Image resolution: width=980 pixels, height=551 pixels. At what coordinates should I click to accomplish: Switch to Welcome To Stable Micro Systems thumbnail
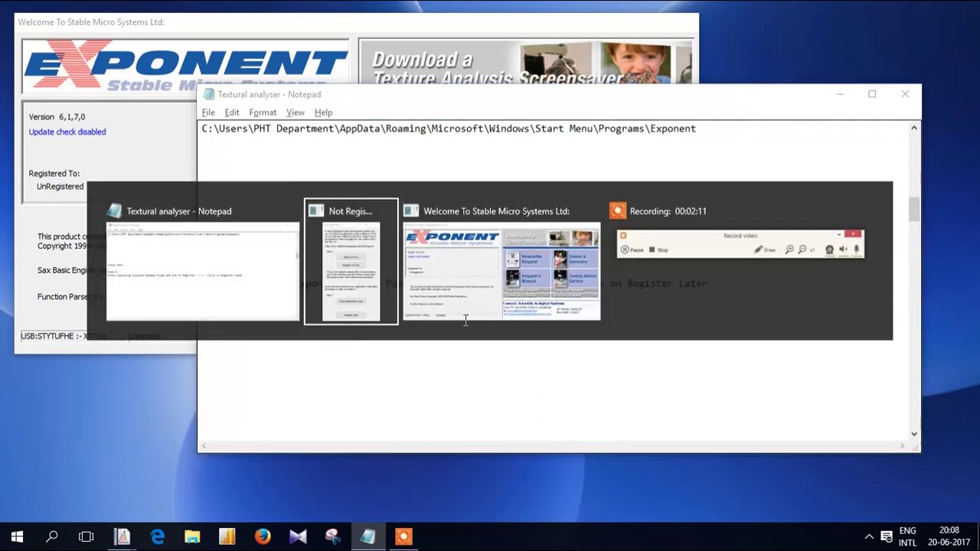click(x=501, y=260)
